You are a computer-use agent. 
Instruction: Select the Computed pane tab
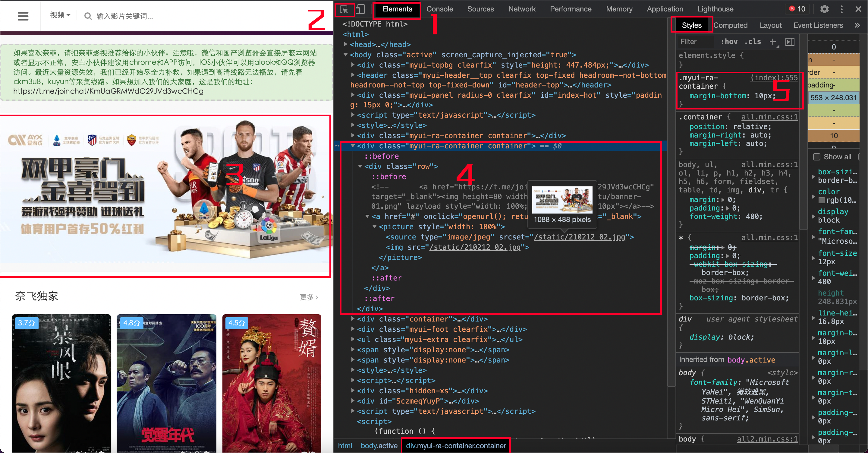click(x=730, y=25)
